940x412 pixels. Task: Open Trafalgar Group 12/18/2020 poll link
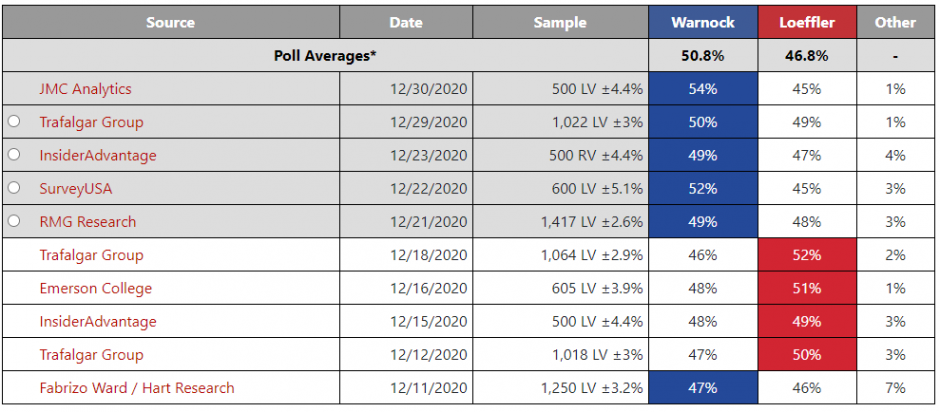(x=91, y=255)
